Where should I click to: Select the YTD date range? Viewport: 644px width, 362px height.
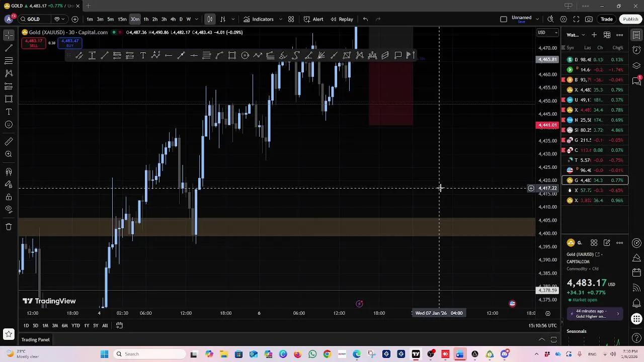point(75,325)
